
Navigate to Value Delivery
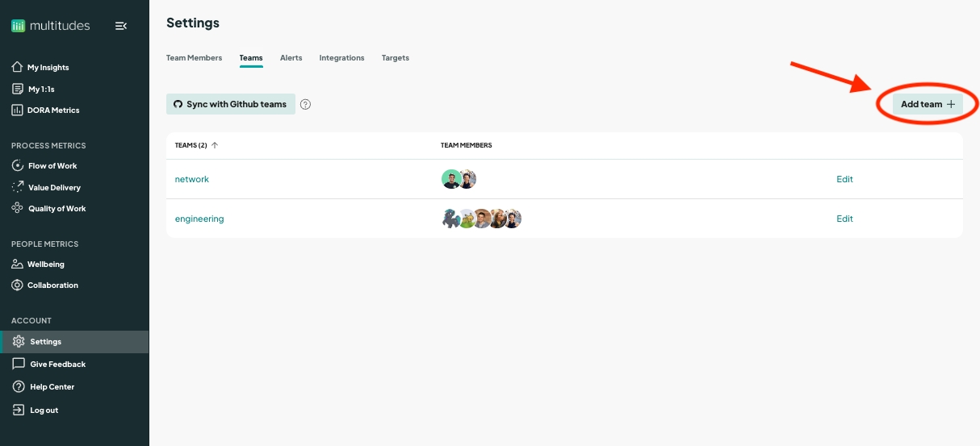[54, 187]
